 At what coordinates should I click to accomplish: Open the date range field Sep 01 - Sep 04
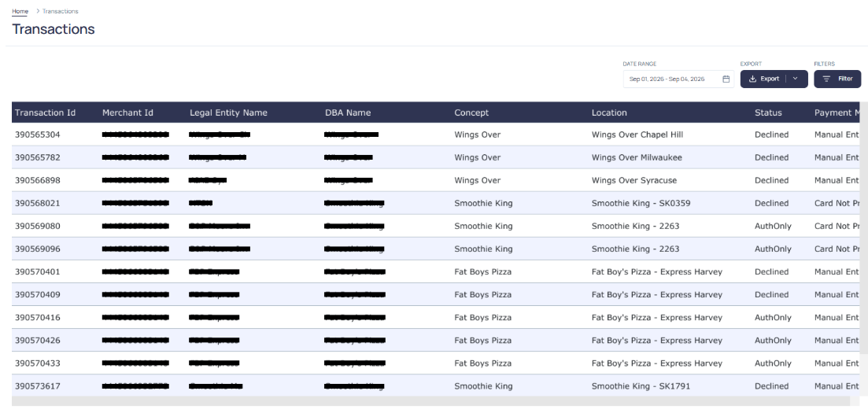(x=678, y=79)
